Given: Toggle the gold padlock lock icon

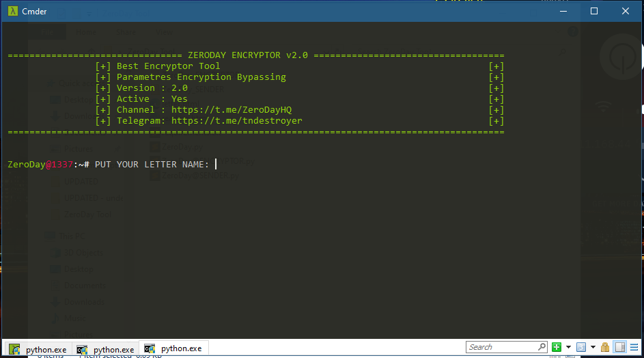Looking at the screenshot, I should [x=605, y=347].
